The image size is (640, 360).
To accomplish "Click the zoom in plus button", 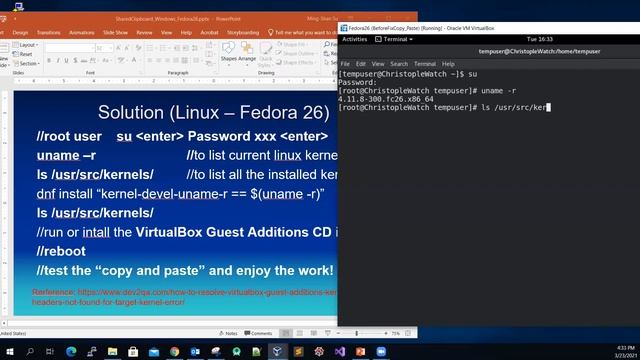I will point(386,333).
